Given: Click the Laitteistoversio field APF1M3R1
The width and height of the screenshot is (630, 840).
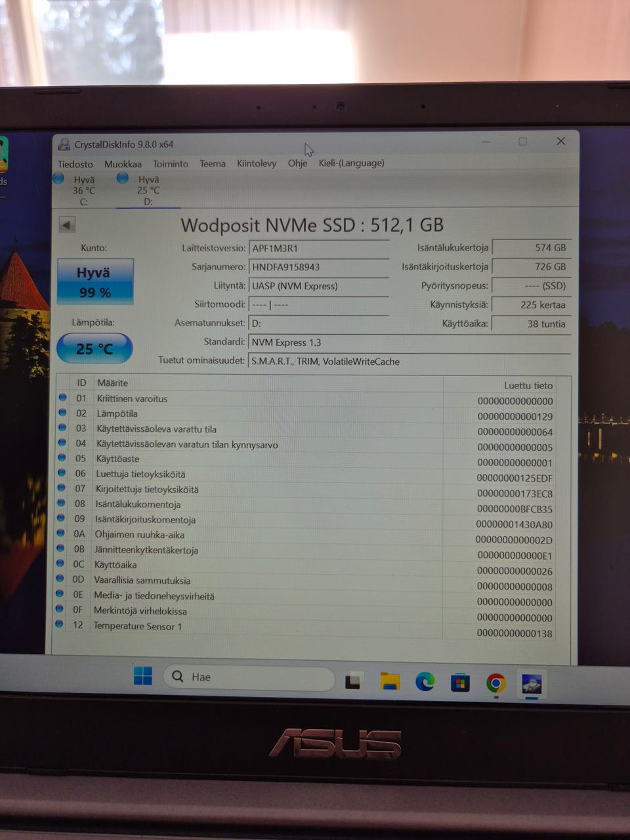Looking at the screenshot, I should tap(319, 248).
